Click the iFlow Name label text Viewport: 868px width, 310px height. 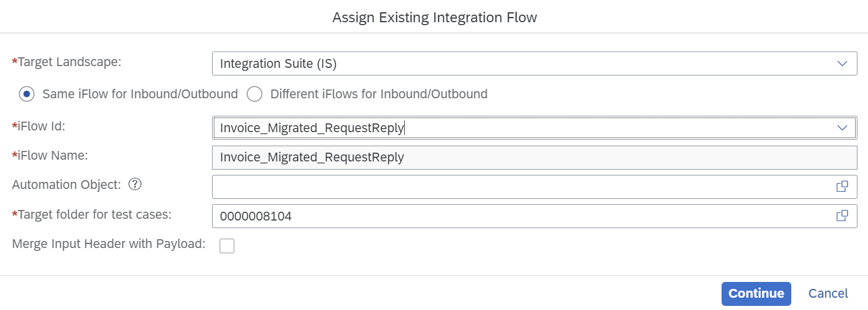coord(53,156)
